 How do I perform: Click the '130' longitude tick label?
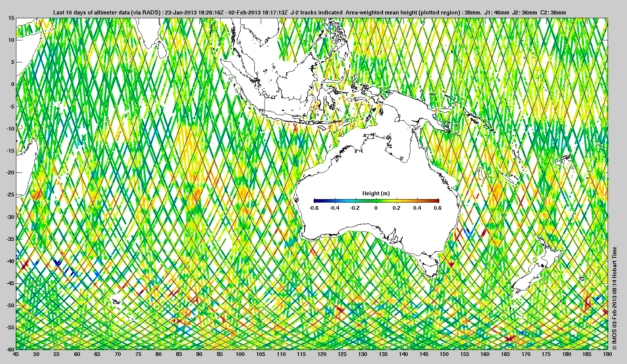(362, 354)
